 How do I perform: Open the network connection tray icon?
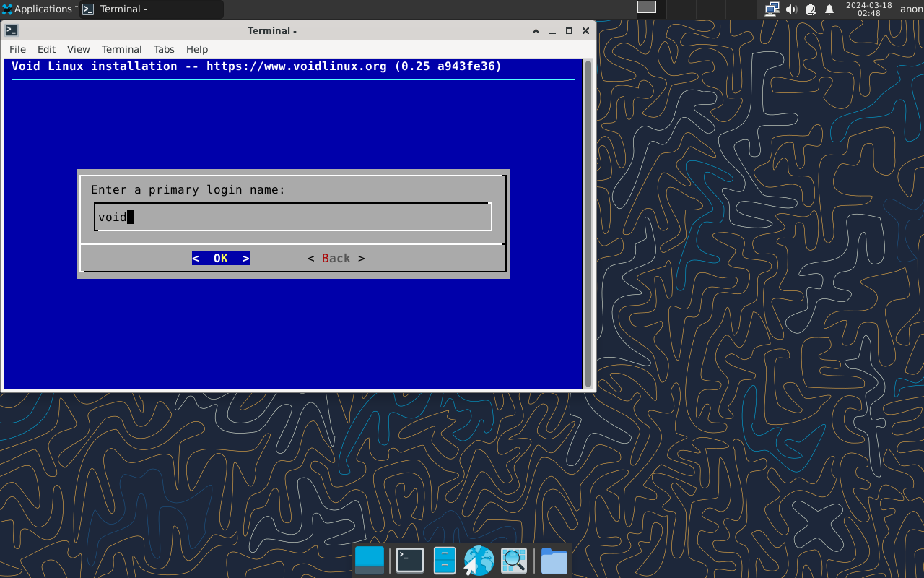tap(772, 9)
